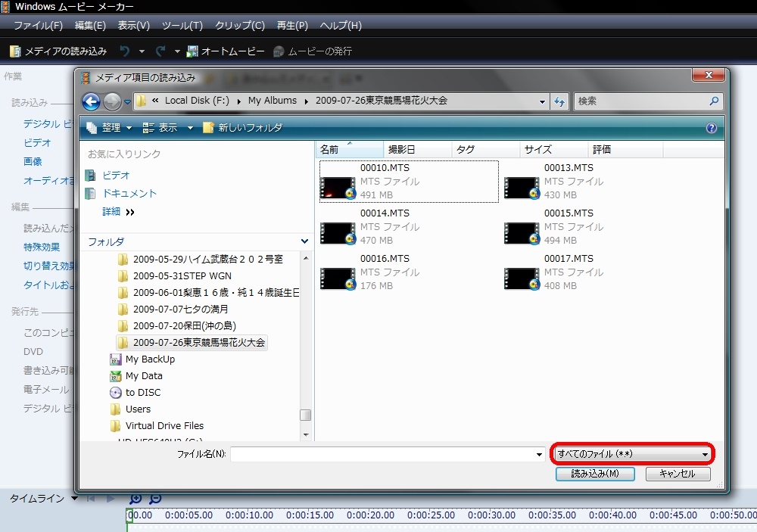Click the Back arrow in file dialog
Viewport: 757px width, 532px height.
(92, 101)
